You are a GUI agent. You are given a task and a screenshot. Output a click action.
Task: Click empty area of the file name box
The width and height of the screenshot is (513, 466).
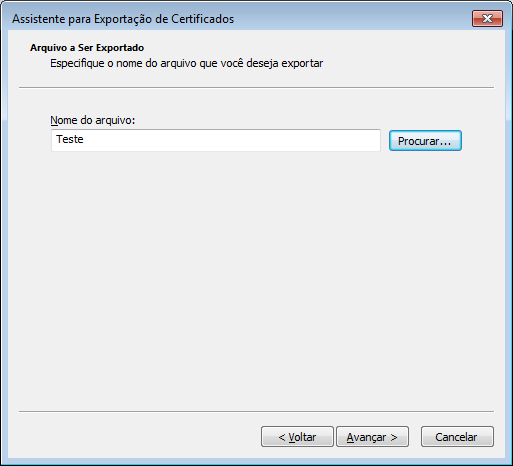[x=233, y=140]
